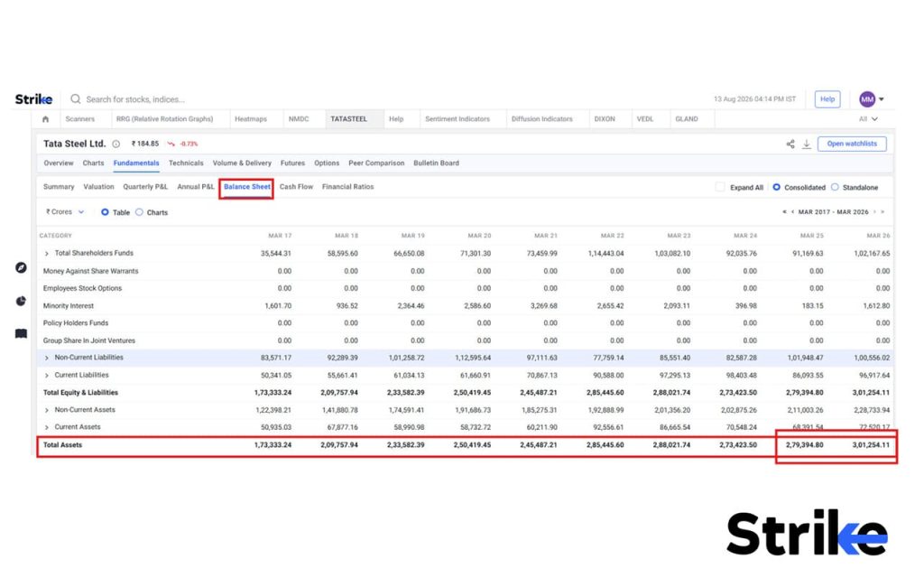Viewport: 924px width, 578px height.
Task: Open the home tab icon
Action: coord(45,119)
